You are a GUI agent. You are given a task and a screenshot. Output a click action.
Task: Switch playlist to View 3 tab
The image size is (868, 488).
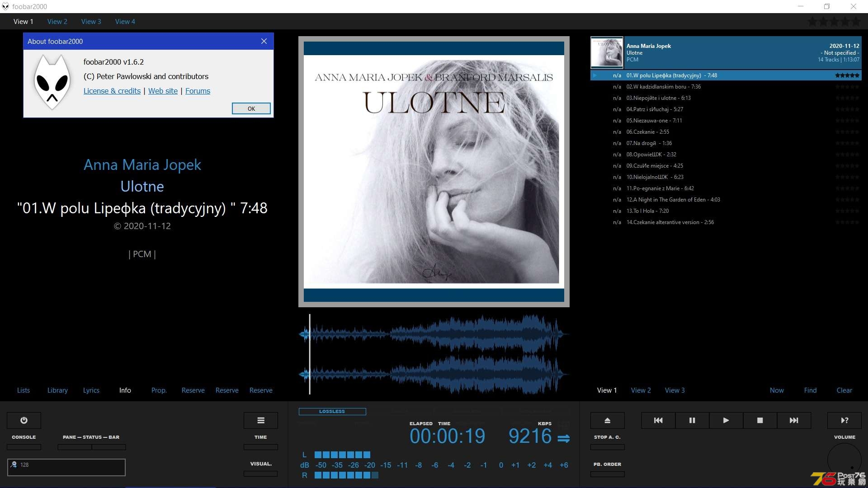click(675, 390)
